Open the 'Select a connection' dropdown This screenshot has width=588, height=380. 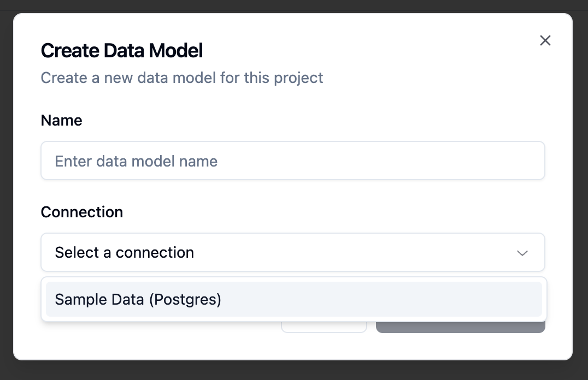(293, 252)
